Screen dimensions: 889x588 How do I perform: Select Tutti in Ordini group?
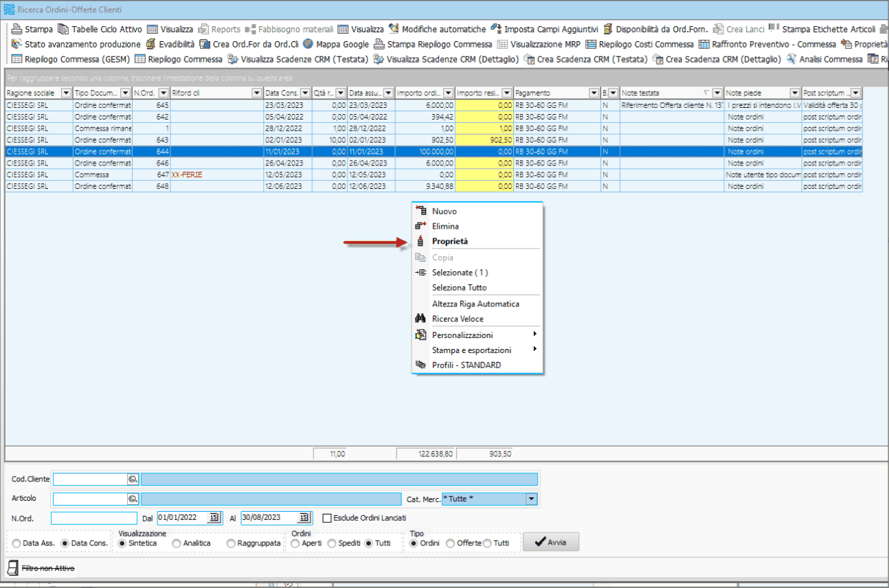click(368, 543)
